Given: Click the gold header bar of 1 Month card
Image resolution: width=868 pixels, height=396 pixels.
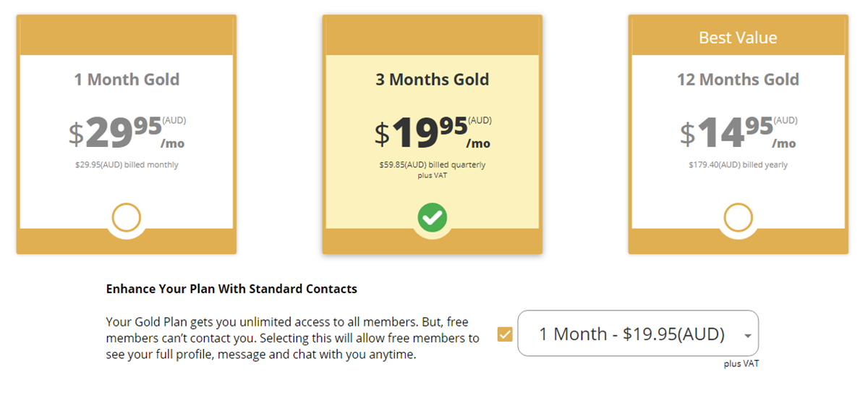Looking at the screenshot, I should (x=127, y=36).
